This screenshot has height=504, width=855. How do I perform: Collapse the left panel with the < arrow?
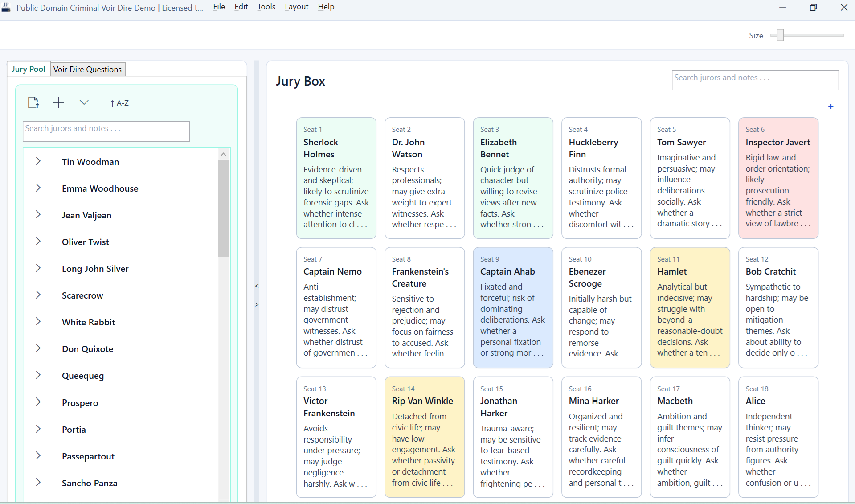[x=257, y=286]
